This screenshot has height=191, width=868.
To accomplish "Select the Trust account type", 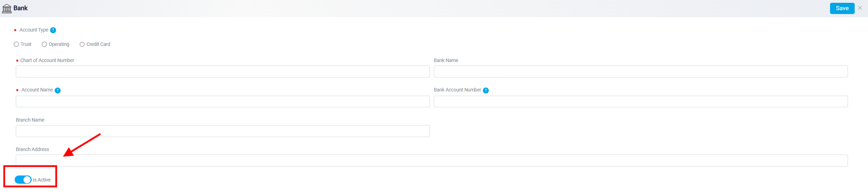I will [16, 44].
